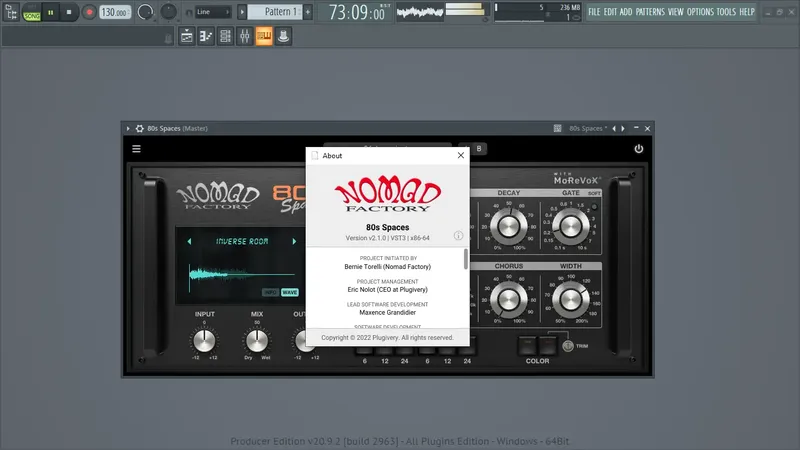
Task: Click the 236 MB memory readout
Action: coord(570,8)
